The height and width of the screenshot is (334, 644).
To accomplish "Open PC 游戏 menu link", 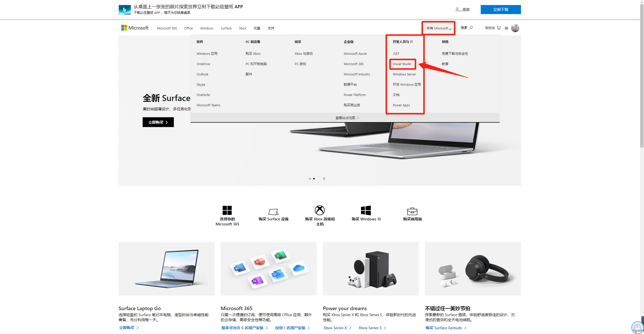I will pos(300,64).
